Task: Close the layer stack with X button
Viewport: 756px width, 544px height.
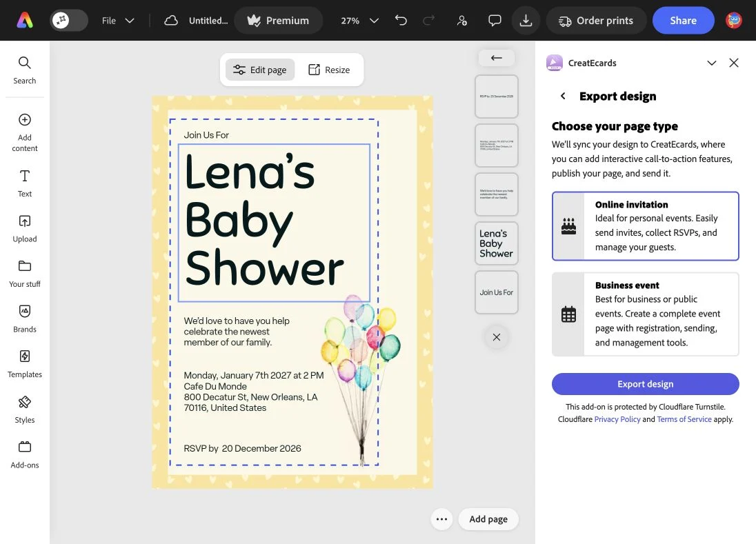Action: point(497,337)
